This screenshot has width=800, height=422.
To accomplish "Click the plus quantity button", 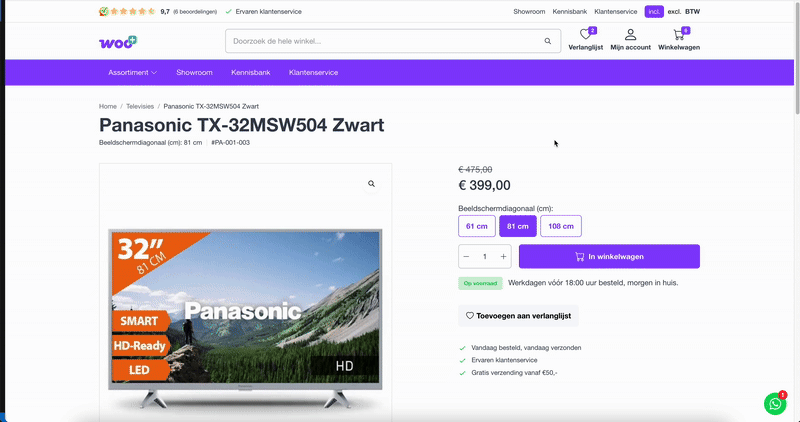I will coord(503,257).
